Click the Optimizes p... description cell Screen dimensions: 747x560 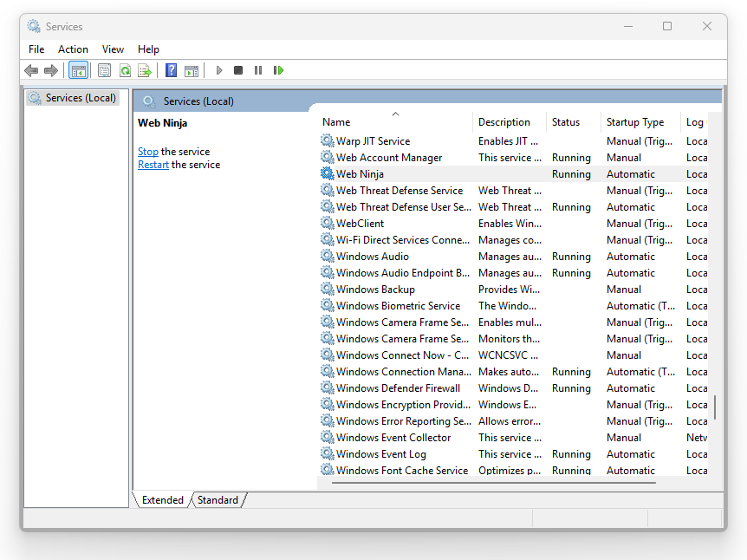[x=510, y=471]
